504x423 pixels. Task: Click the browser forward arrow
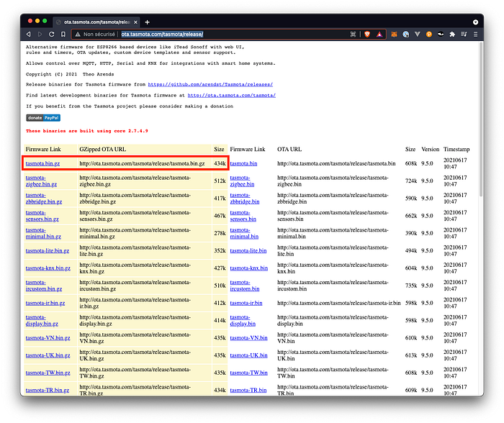click(x=40, y=34)
